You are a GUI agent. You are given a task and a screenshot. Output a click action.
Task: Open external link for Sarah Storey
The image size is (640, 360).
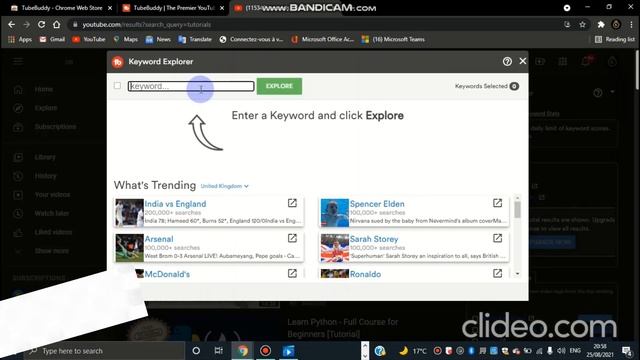pyautogui.click(x=497, y=238)
